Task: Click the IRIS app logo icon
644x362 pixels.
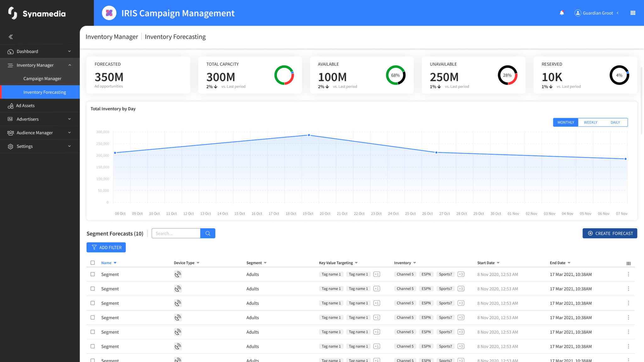Action: coord(109,13)
